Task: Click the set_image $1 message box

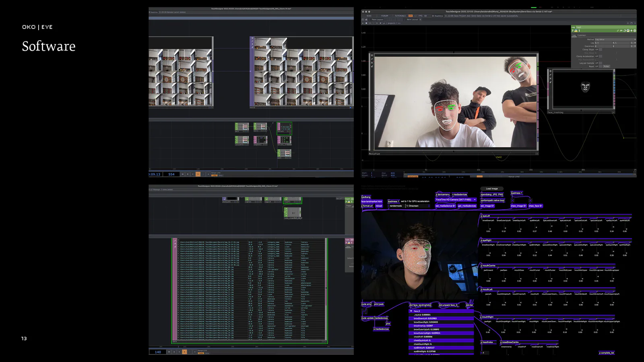Action: coord(487,206)
